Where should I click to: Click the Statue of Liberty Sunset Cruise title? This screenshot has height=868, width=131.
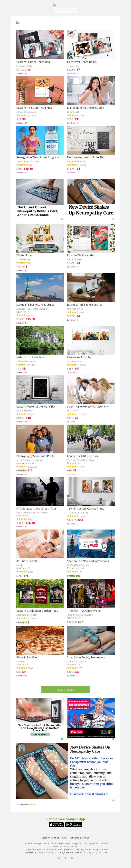35,305
